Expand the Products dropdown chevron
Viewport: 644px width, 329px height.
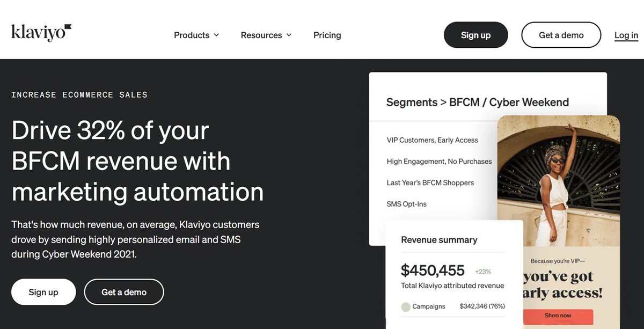coord(216,35)
